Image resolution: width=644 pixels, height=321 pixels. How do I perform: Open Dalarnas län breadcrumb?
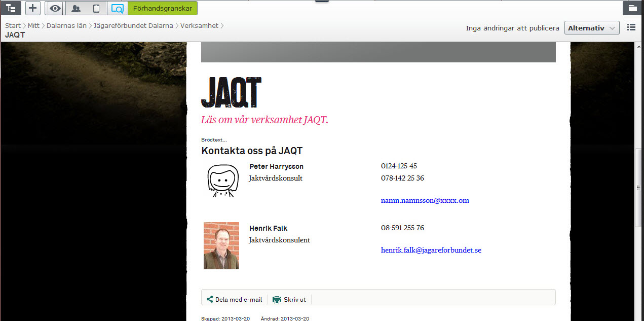[66, 25]
